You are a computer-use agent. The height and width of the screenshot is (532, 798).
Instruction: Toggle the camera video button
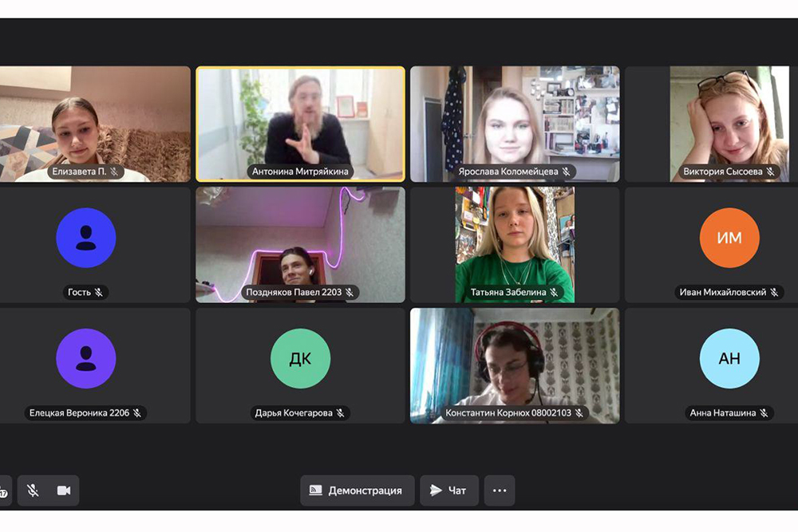click(64, 491)
